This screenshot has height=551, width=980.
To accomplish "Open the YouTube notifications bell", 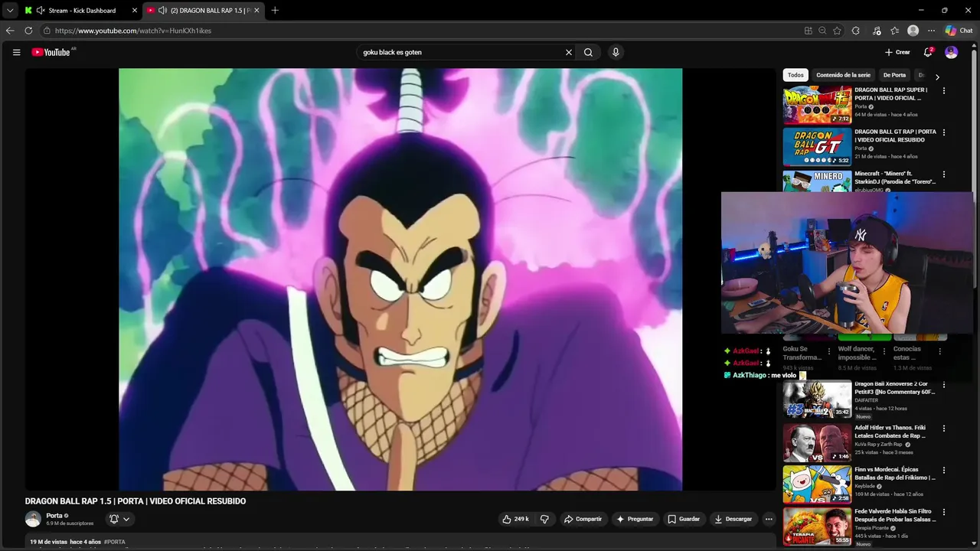I will pyautogui.click(x=928, y=52).
